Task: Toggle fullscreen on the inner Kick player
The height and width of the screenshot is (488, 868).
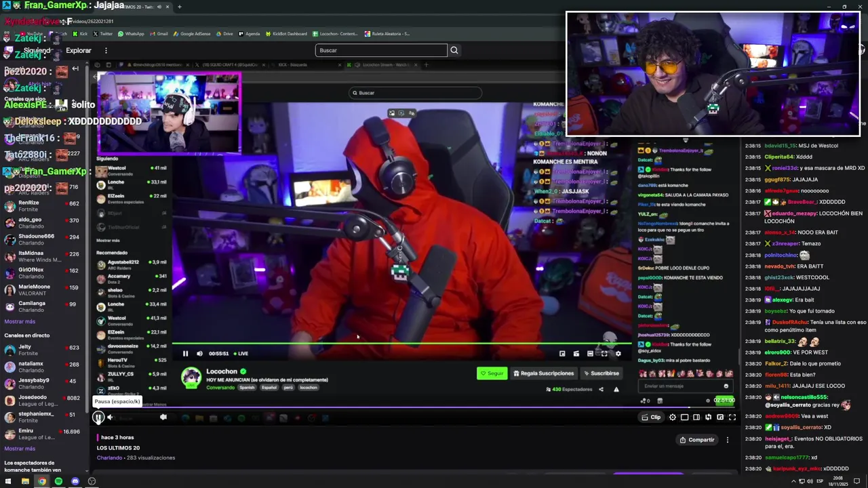Action: coord(604,353)
